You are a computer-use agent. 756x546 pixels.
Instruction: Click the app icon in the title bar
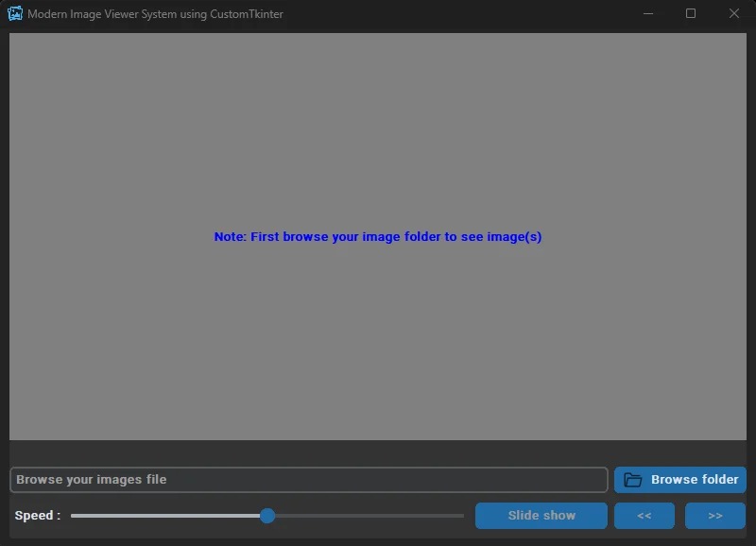[15, 13]
